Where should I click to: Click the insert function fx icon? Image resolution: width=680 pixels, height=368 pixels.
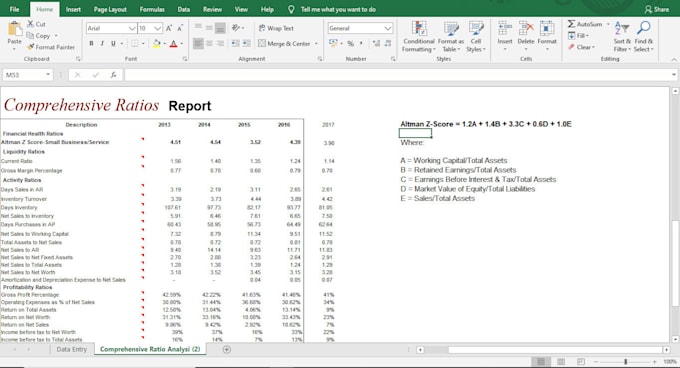(113, 75)
